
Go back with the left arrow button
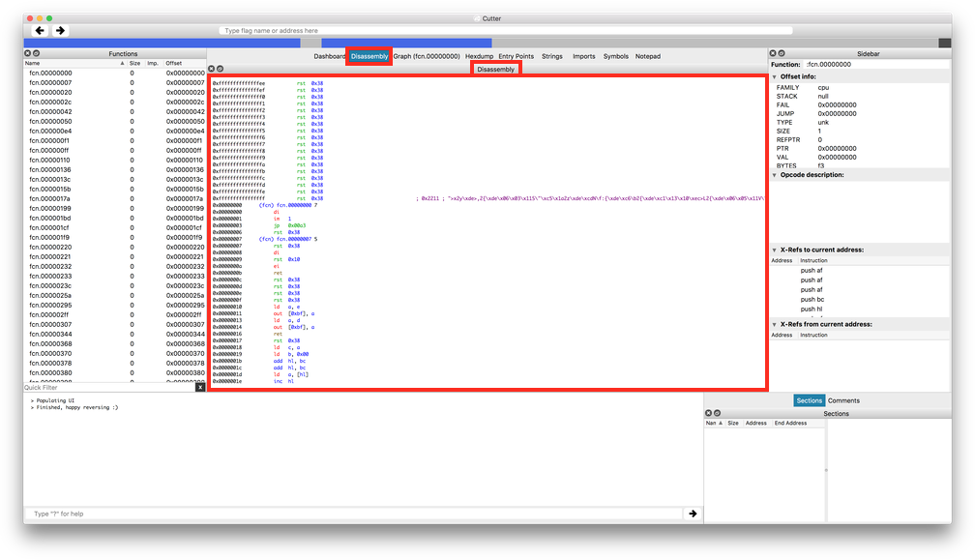pos(41,30)
